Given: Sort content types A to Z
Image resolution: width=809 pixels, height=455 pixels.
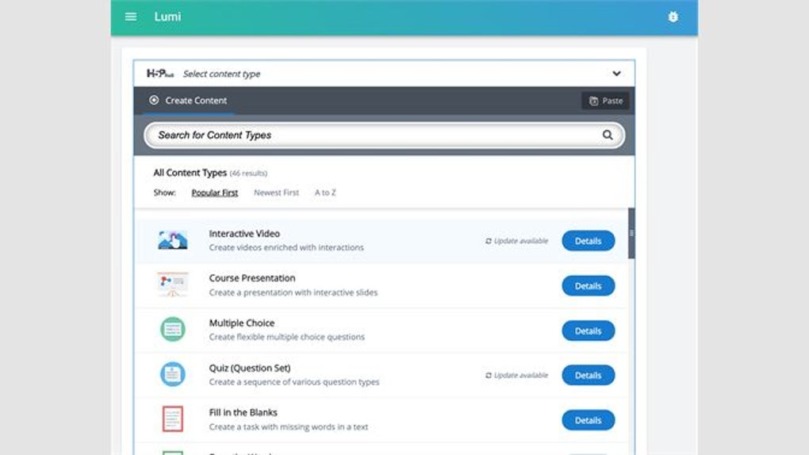Looking at the screenshot, I should click(x=325, y=192).
